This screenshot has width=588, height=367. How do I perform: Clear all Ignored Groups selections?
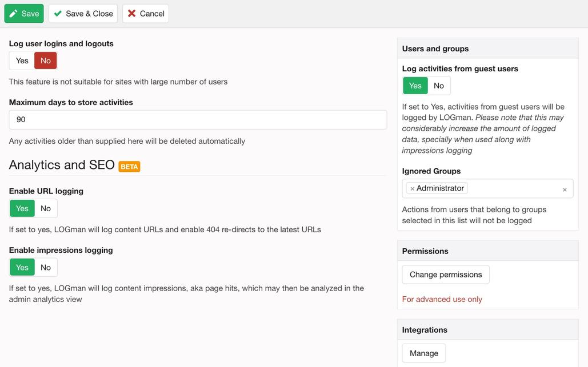tap(565, 190)
